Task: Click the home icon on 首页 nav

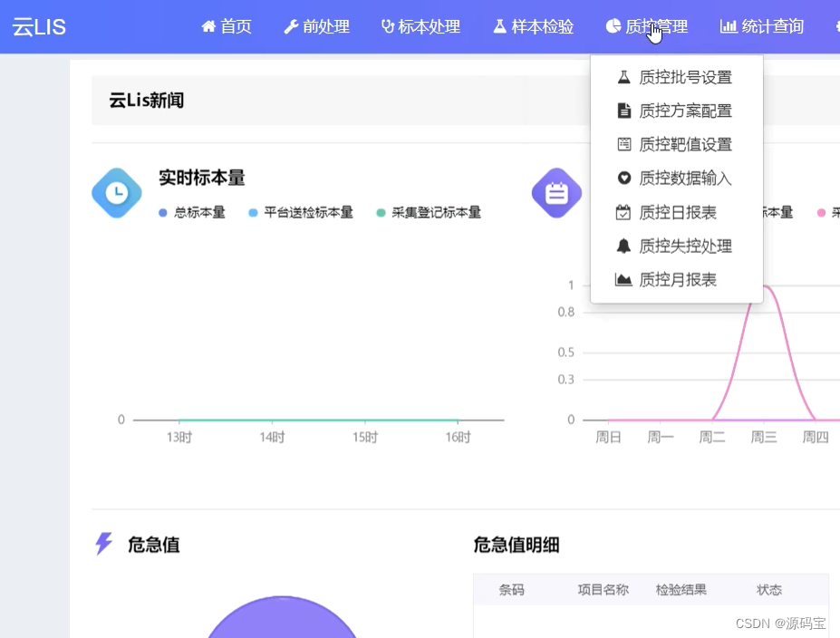Action: [208, 26]
